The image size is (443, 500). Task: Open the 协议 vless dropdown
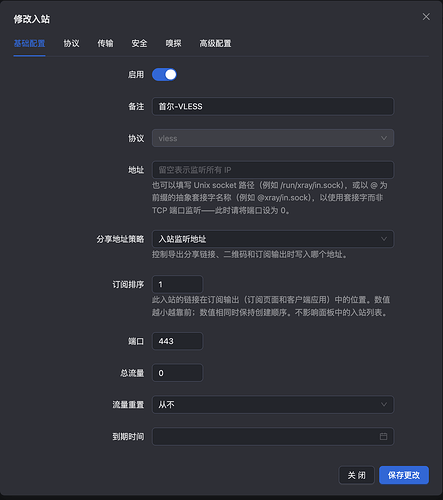(x=273, y=138)
